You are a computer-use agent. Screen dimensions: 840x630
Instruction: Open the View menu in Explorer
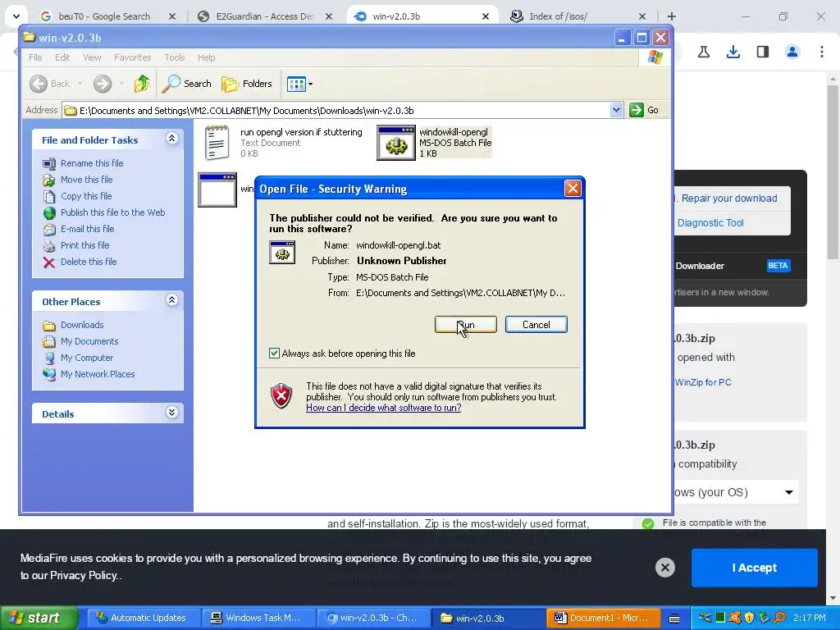point(92,57)
